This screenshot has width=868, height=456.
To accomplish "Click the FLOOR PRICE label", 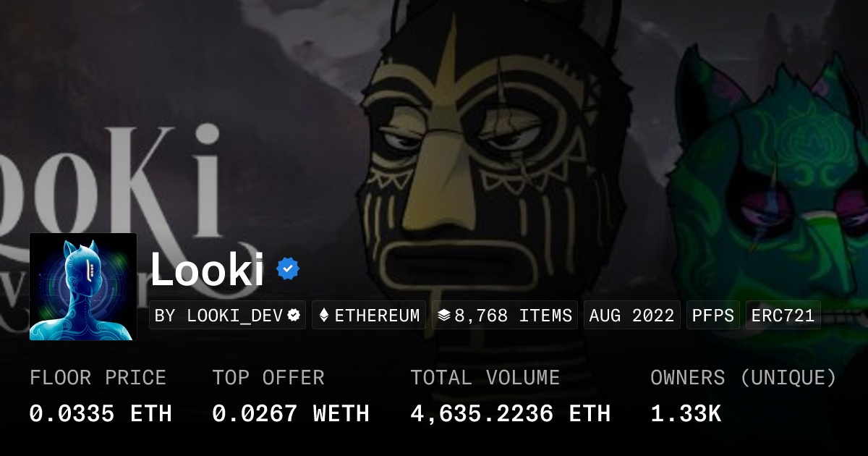I will point(98,378).
